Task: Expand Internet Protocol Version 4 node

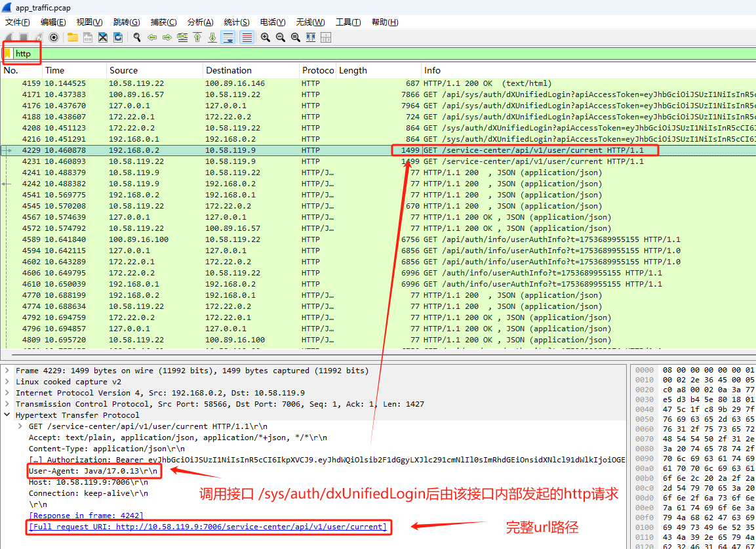Action: (x=7, y=393)
